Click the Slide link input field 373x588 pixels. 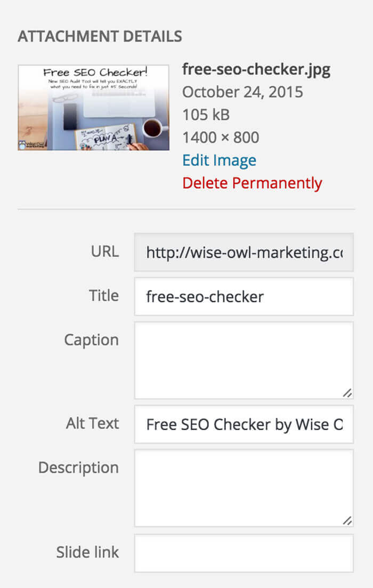[x=244, y=552]
